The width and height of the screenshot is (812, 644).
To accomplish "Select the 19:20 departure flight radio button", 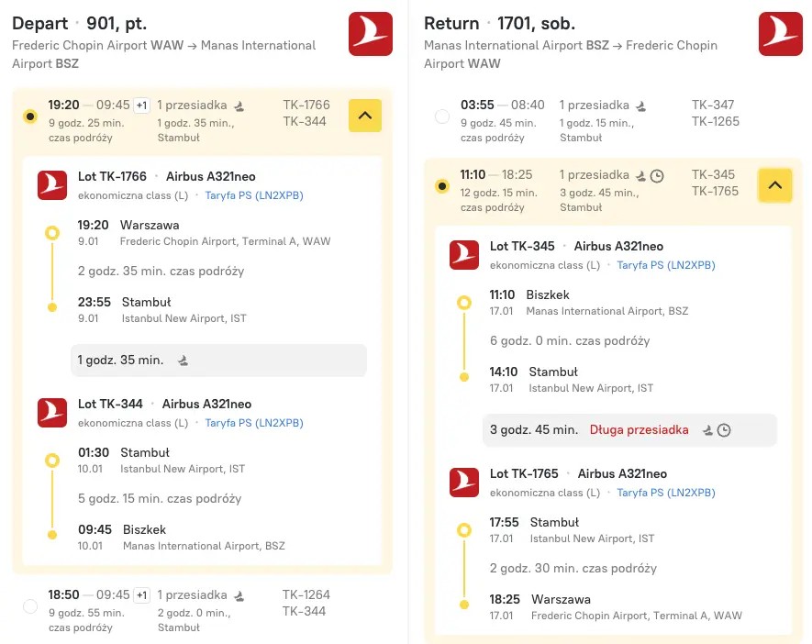I will [31, 117].
